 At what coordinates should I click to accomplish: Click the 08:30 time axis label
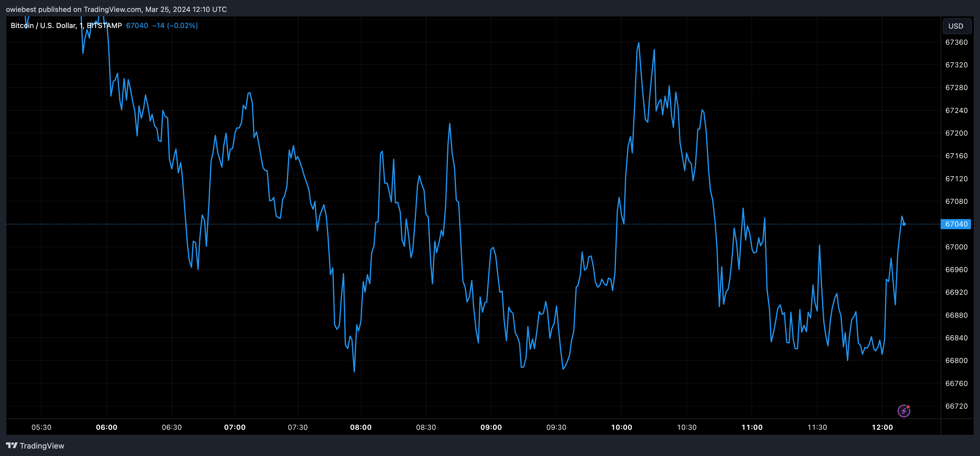tap(426, 427)
